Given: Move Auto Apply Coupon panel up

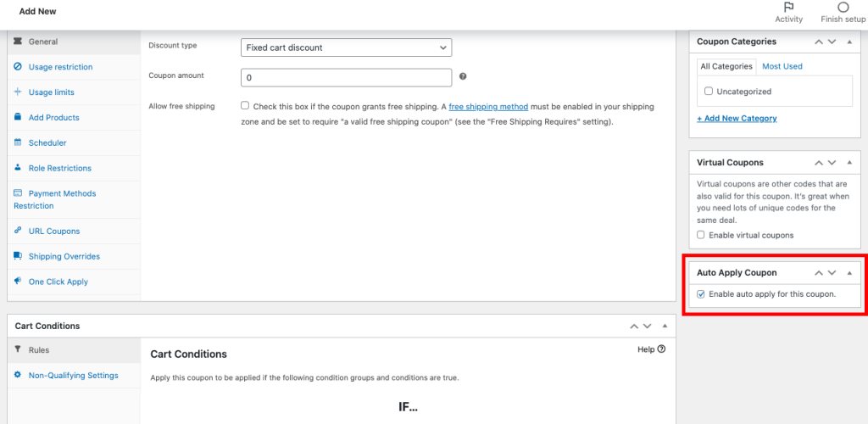Looking at the screenshot, I should 818,273.
